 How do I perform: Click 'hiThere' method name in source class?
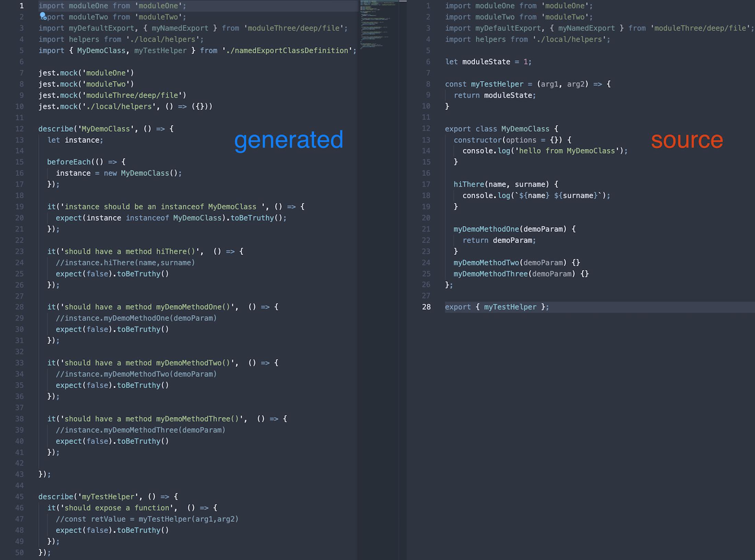(468, 184)
